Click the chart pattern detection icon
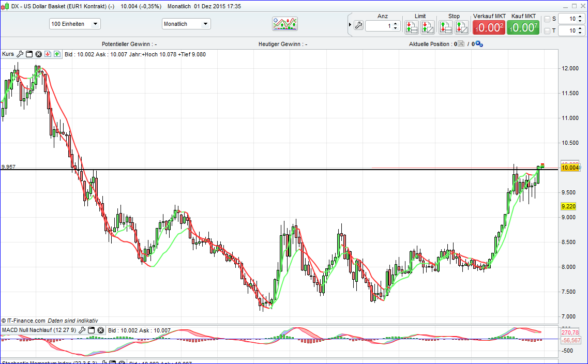Viewport: 588px width, 364px height. [x=284, y=23]
